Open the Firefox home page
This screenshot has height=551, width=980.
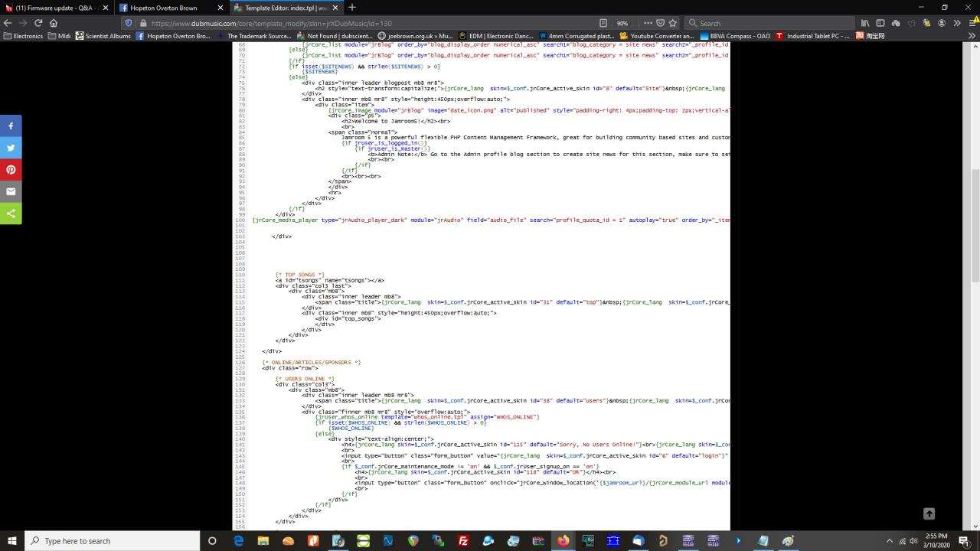[54, 23]
